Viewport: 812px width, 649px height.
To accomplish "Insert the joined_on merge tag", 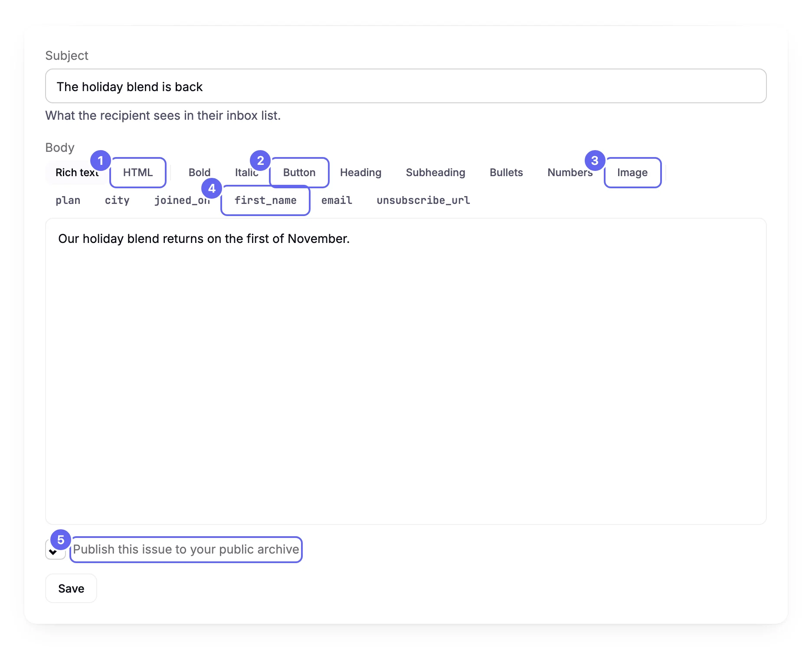I will (182, 200).
